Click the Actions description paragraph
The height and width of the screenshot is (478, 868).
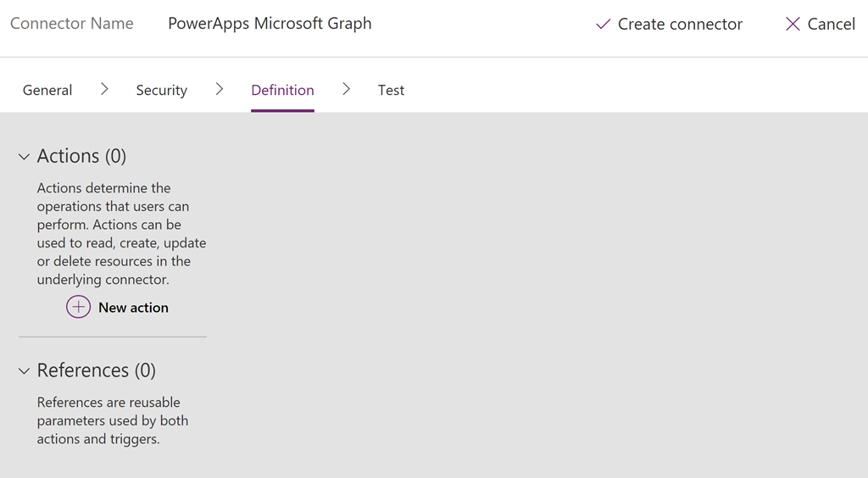[x=121, y=233]
